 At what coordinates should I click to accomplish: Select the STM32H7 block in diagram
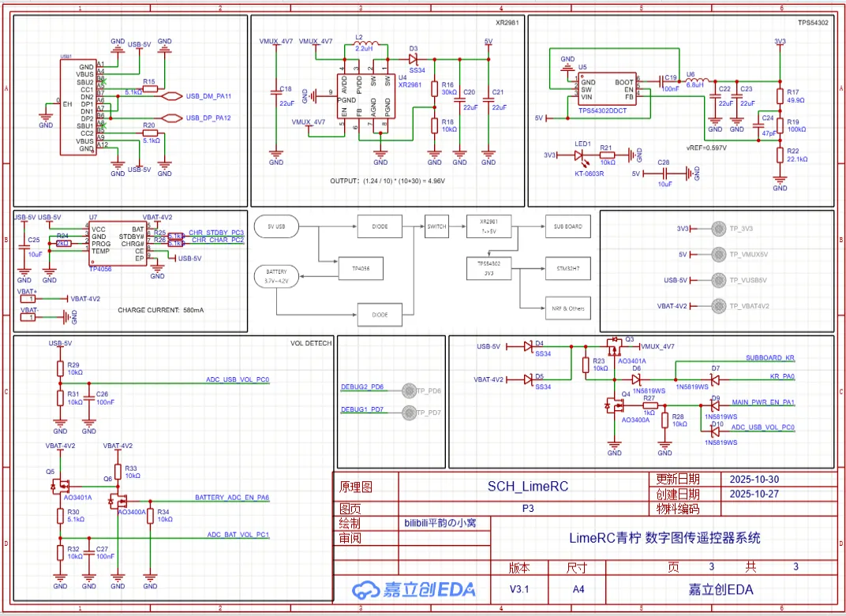click(x=567, y=269)
